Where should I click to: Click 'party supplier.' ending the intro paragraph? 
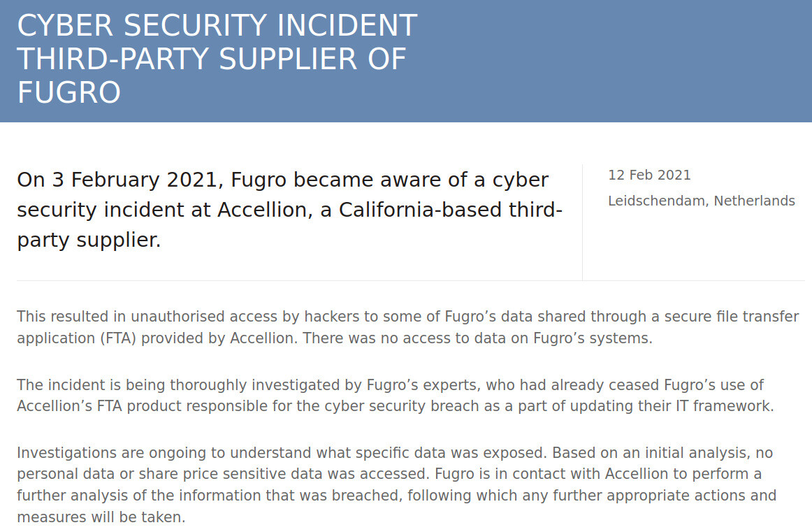[x=89, y=240]
